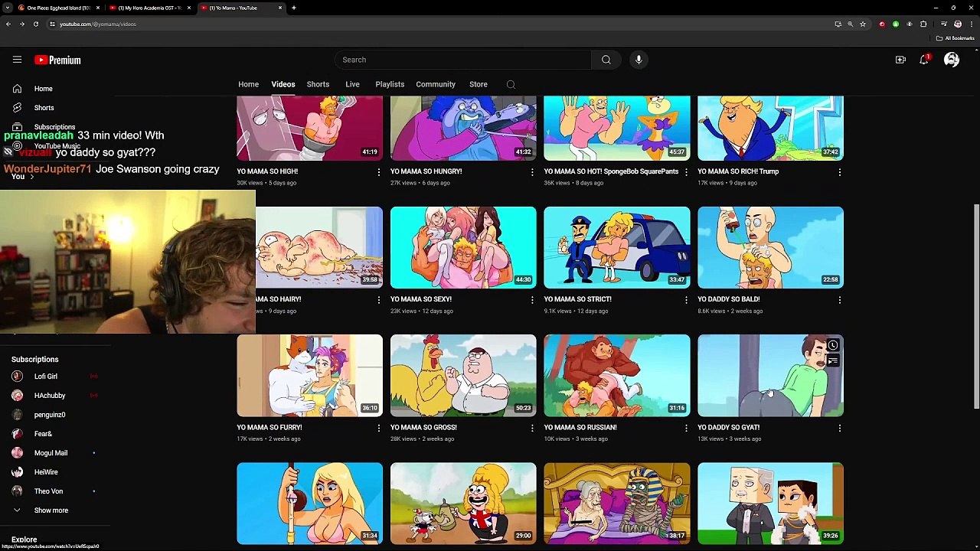The height and width of the screenshot is (551, 980).
Task: Close the One Piece: Egghead Island tab
Action: (x=98, y=8)
